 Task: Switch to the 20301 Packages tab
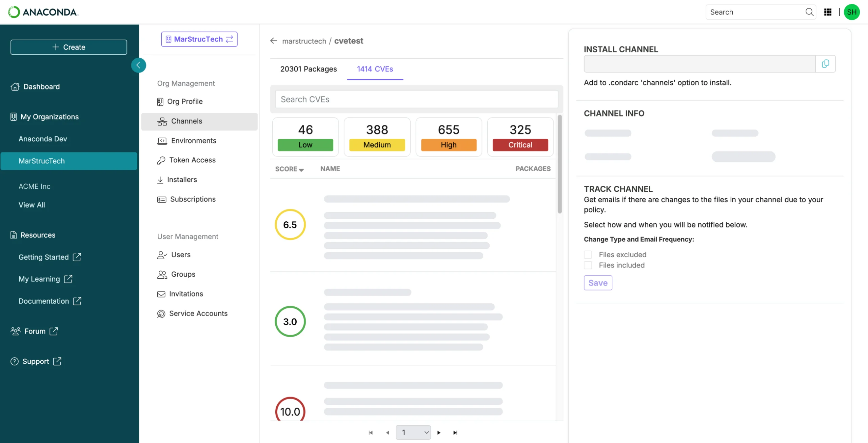coord(309,69)
